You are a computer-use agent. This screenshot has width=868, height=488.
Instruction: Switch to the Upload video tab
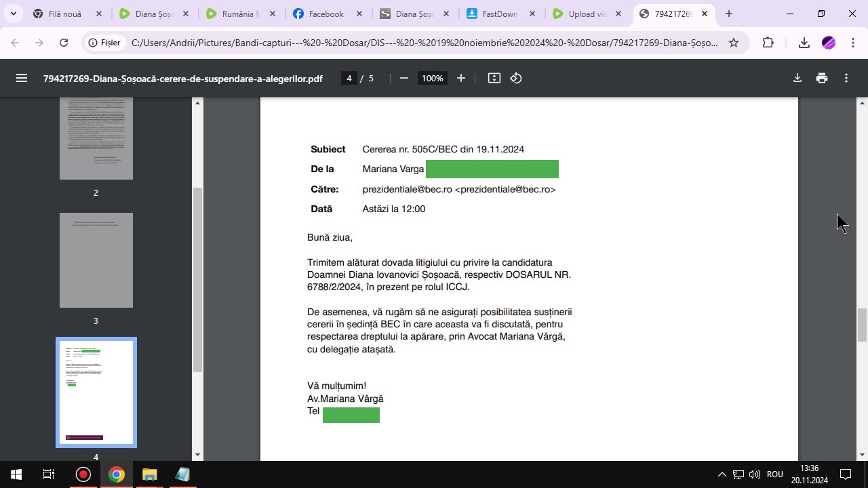click(589, 14)
